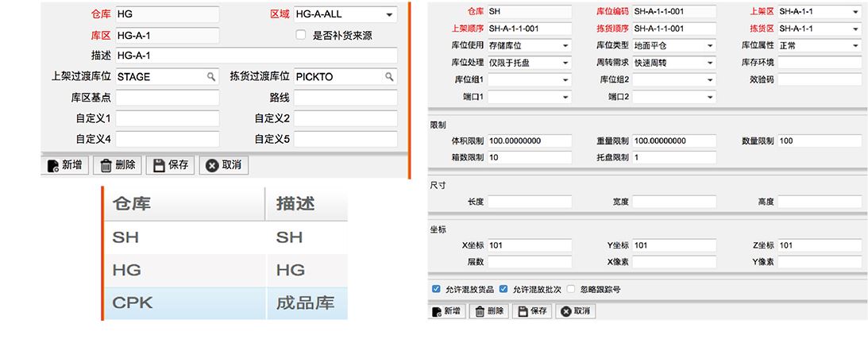Click 取消 button below the 自定义5 field
Image resolution: width=868 pixels, height=339 pixels.
[x=223, y=165]
